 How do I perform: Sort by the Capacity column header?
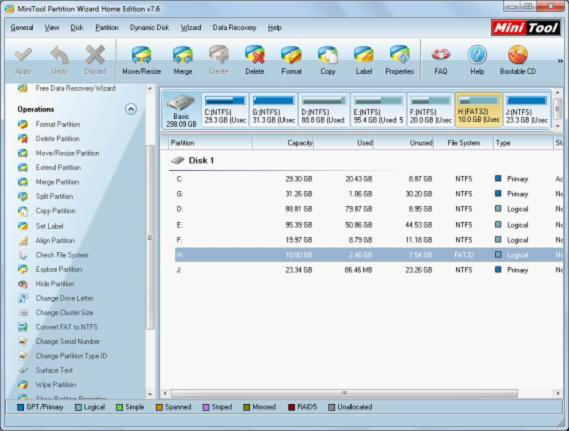click(x=283, y=143)
